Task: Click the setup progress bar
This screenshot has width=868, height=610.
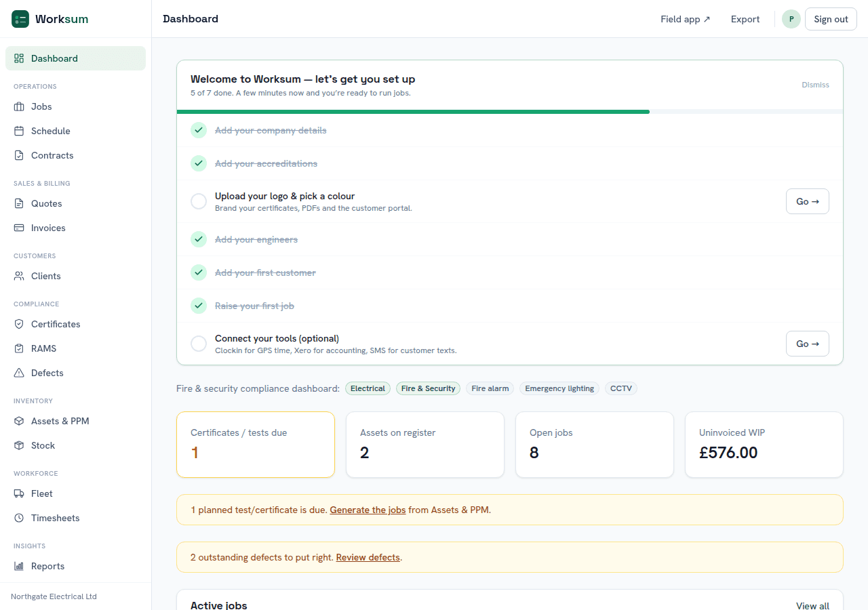Action: [510, 111]
